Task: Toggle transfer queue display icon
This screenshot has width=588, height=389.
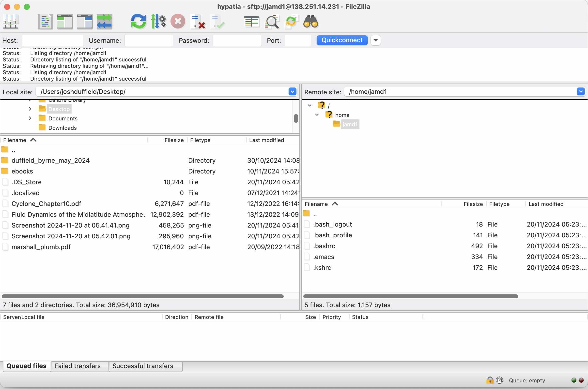Action: tap(104, 21)
